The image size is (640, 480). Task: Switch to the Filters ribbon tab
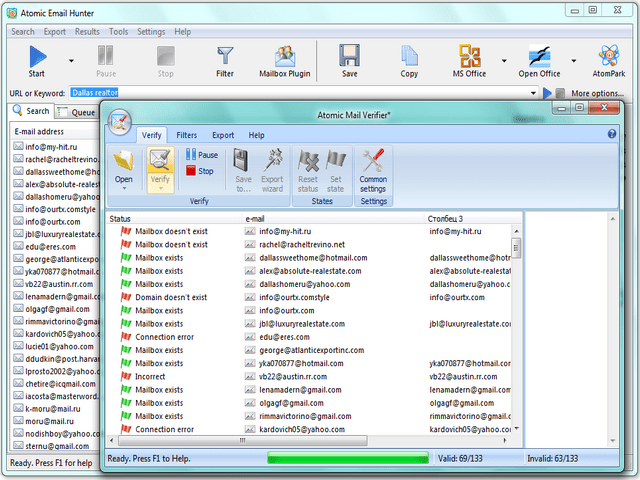point(186,134)
